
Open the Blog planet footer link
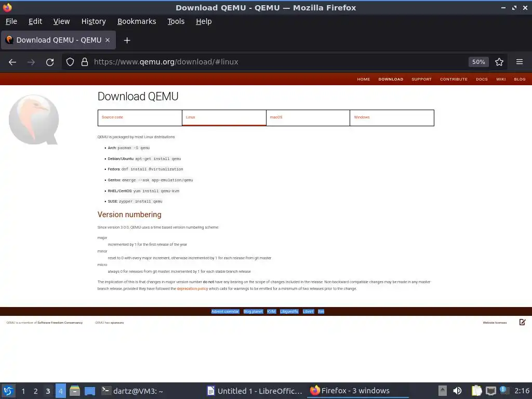[253, 312]
